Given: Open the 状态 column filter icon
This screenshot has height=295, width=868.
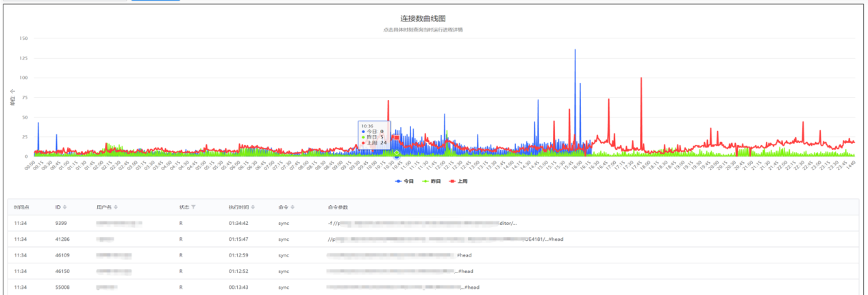Looking at the screenshot, I should pos(193,207).
